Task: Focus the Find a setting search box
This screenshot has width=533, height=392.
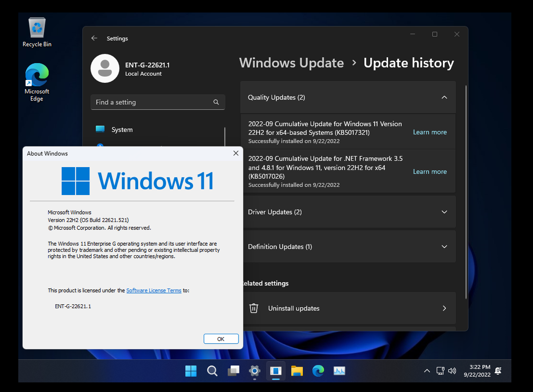Action: [x=158, y=102]
